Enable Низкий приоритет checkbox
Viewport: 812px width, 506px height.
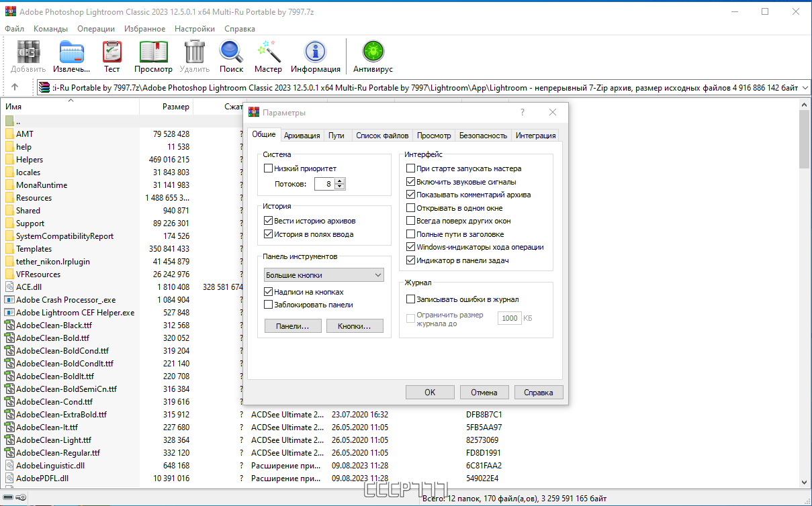point(269,168)
